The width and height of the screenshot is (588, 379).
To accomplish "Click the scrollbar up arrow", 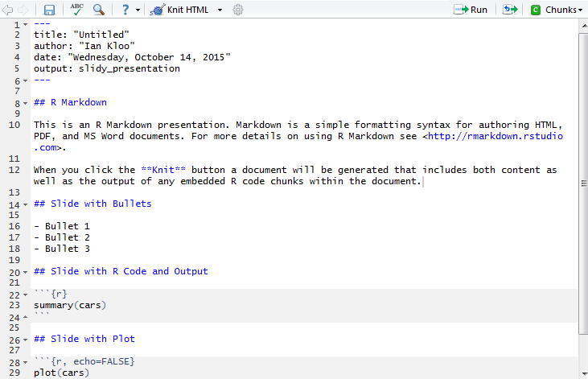I will (584, 26).
